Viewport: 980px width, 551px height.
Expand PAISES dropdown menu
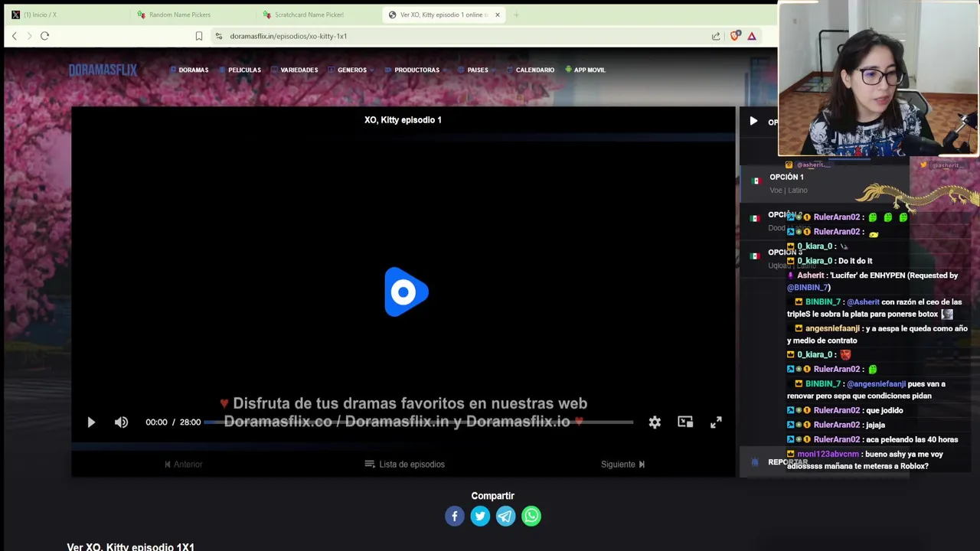(477, 70)
